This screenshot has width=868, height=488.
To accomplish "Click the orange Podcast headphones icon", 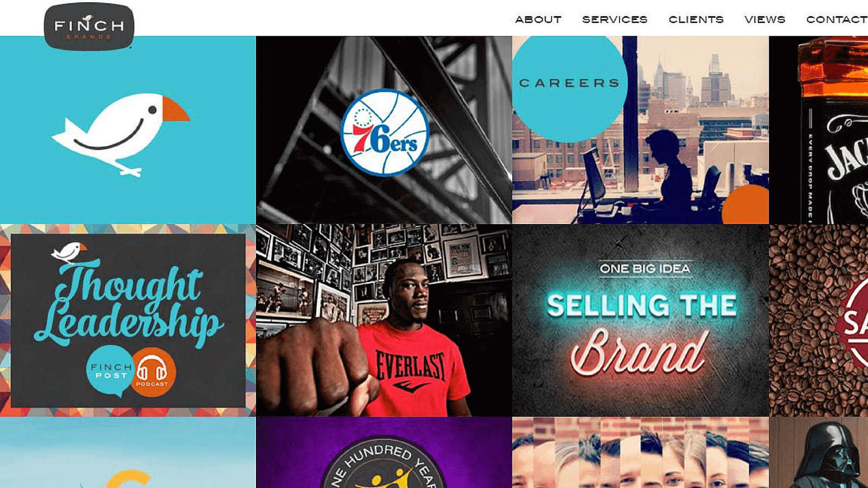I will click(x=154, y=372).
